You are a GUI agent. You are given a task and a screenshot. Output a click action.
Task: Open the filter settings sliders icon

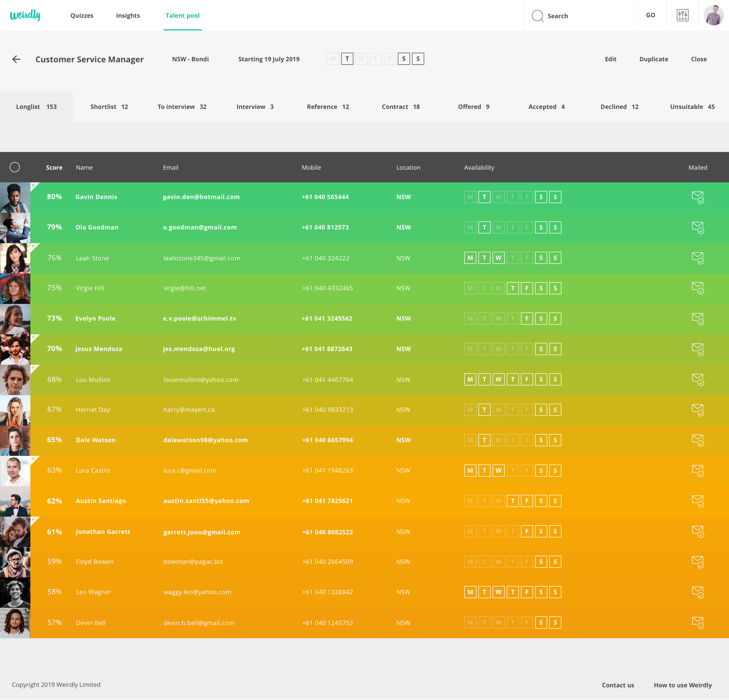tap(682, 15)
